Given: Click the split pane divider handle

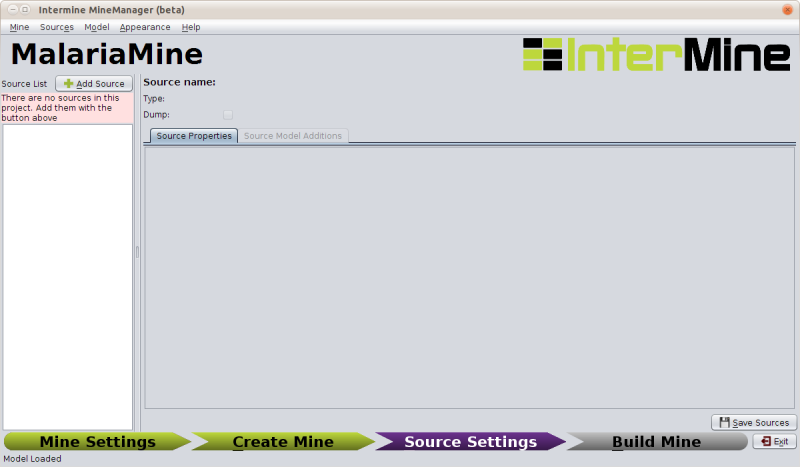Looking at the screenshot, I should [x=137, y=252].
